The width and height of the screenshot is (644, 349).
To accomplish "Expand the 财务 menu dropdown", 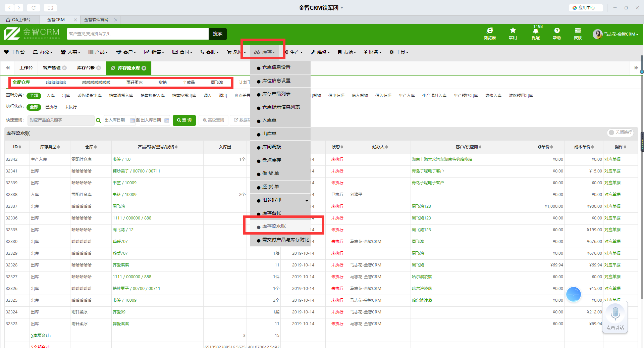I will tap(373, 52).
